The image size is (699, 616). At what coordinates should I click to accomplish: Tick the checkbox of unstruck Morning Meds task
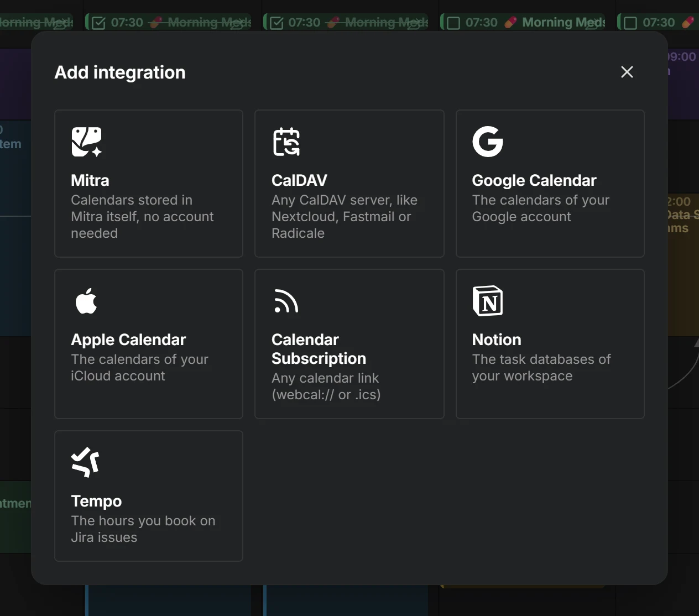(453, 23)
